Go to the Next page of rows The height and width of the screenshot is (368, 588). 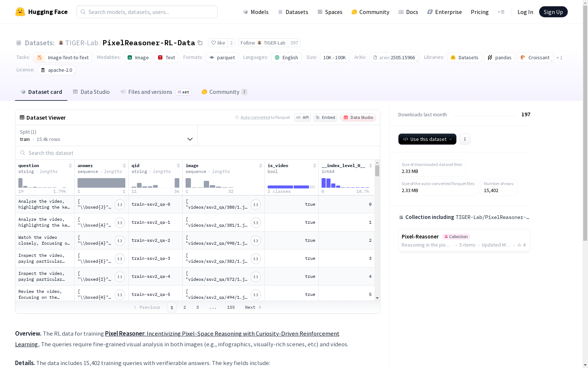pyautogui.click(x=253, y=307)
